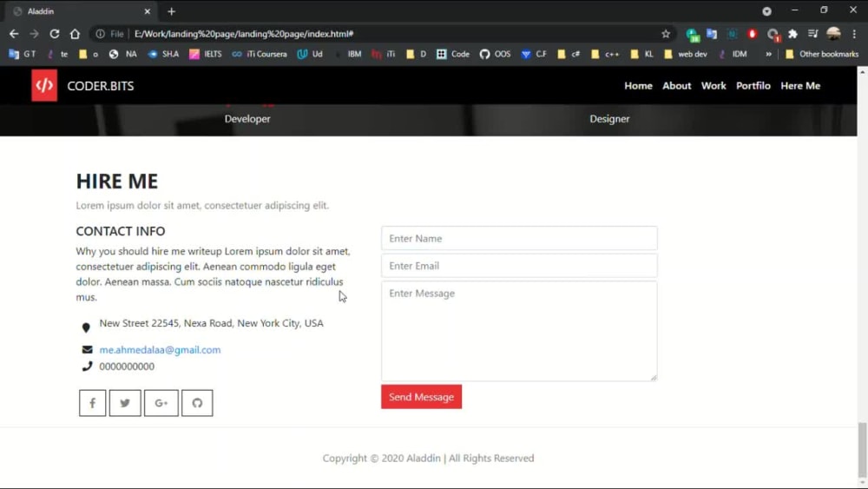Open the Ud bookmark

310,54
